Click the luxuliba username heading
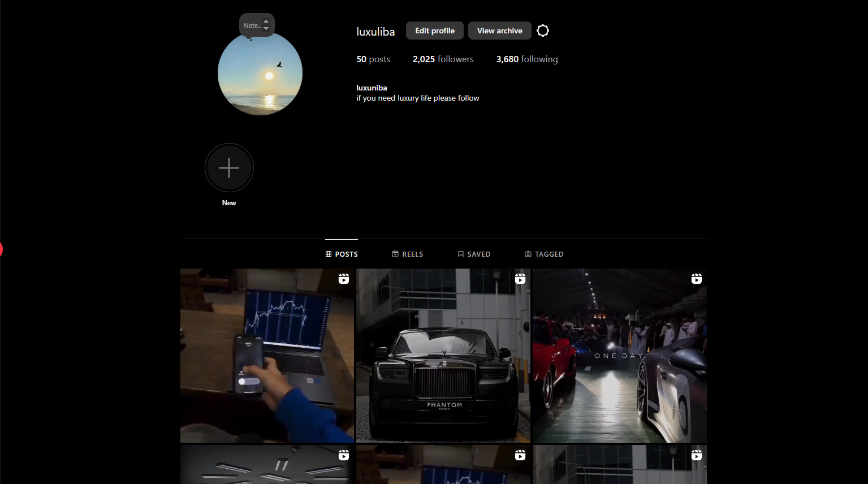Viewport: 868px width, 484px height. pyautogui.click(x=375, y=32)
